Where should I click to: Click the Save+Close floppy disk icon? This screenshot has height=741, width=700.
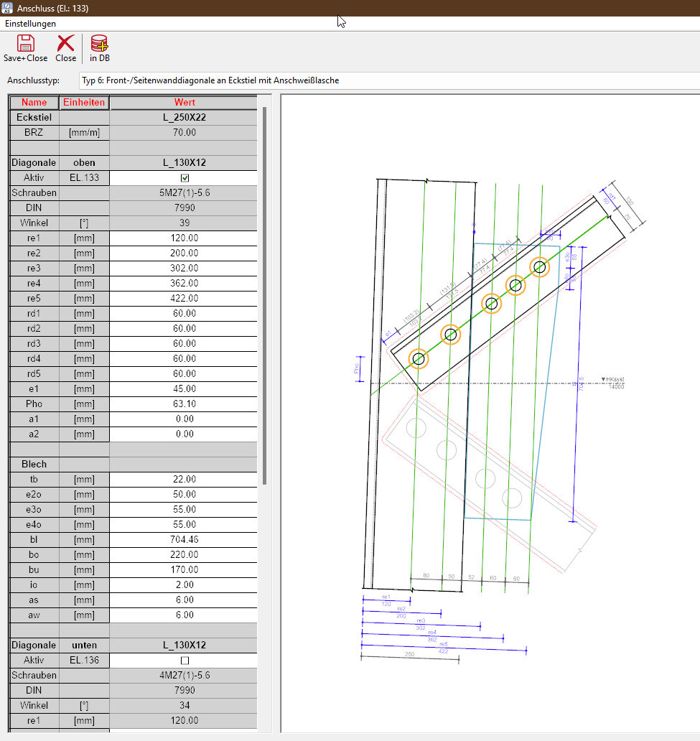pyautogui.click(x=25, y=44)
